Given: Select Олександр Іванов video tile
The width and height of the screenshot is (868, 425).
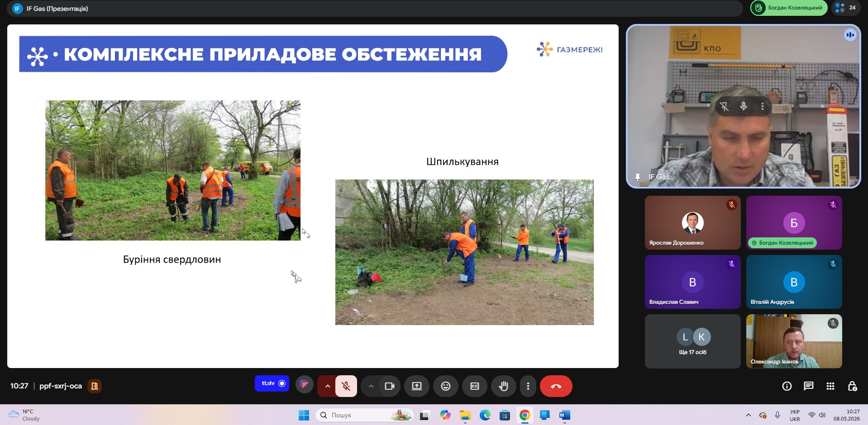Looking at the screenshot, I should pyautogui.click(x=794, y=341).
